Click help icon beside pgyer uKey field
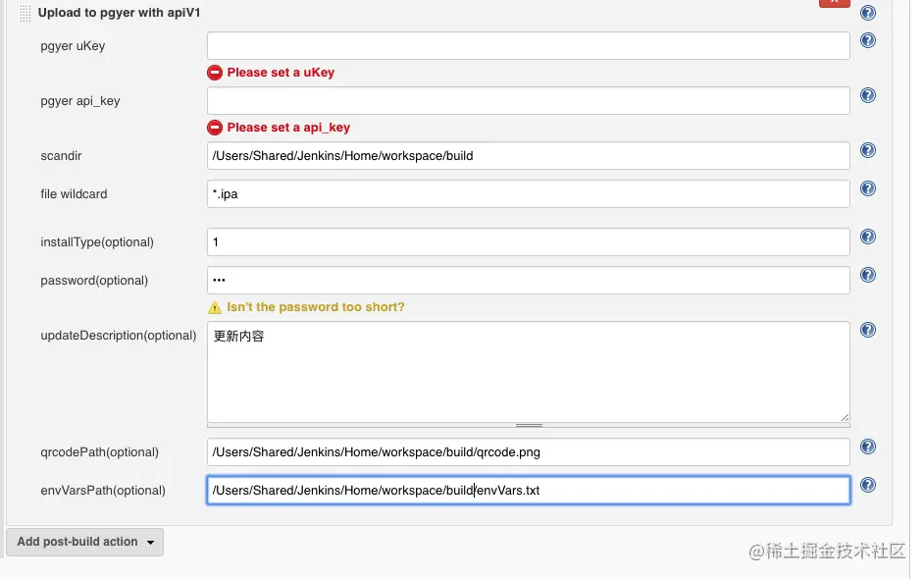This screenshot has height=579, width=924. [867, 41]
